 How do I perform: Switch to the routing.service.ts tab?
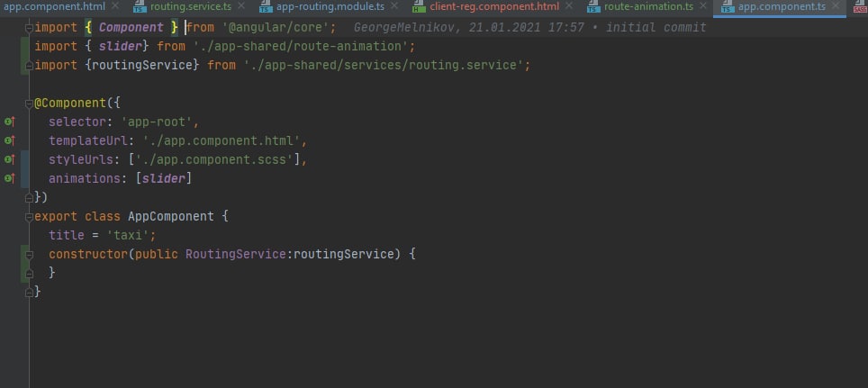(x=190, y=6)
